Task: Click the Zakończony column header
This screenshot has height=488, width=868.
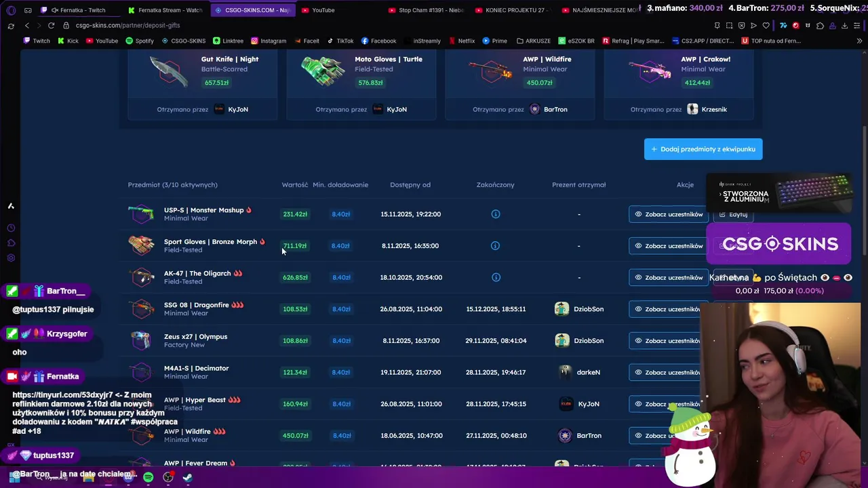Action: (495, 184)
